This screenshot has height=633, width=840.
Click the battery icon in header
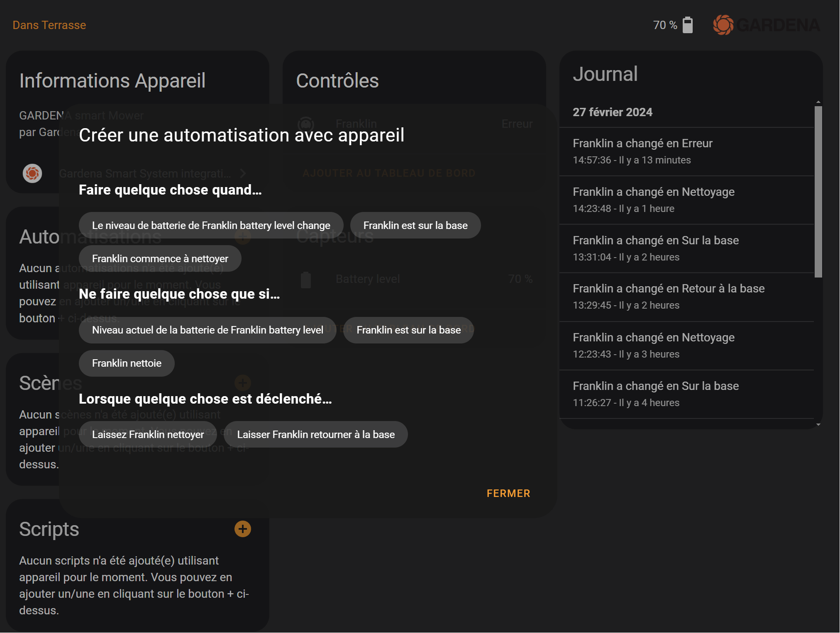point(688,25)
